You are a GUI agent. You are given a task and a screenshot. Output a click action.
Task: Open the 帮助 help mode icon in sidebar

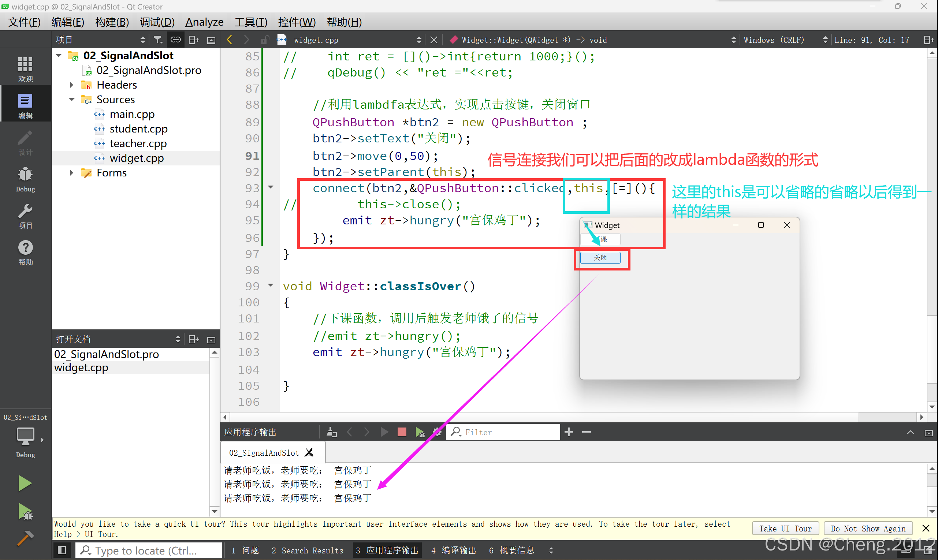coord(25,252)
